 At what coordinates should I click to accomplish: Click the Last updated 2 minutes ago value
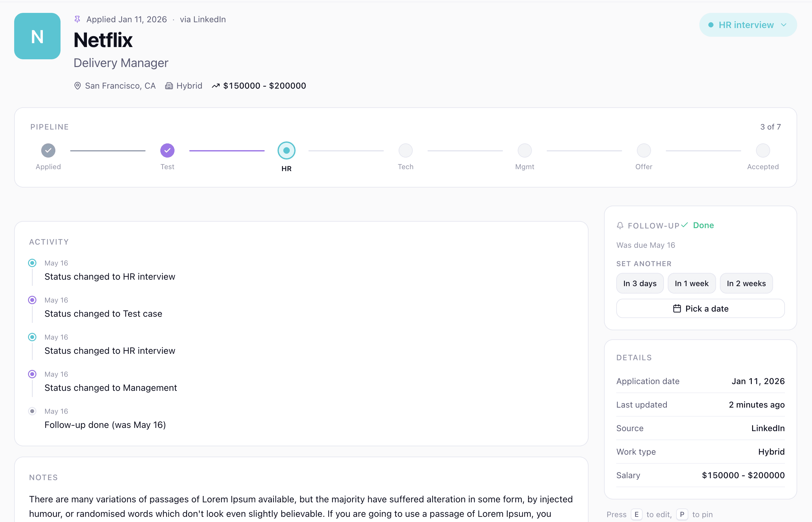(757, 405)
